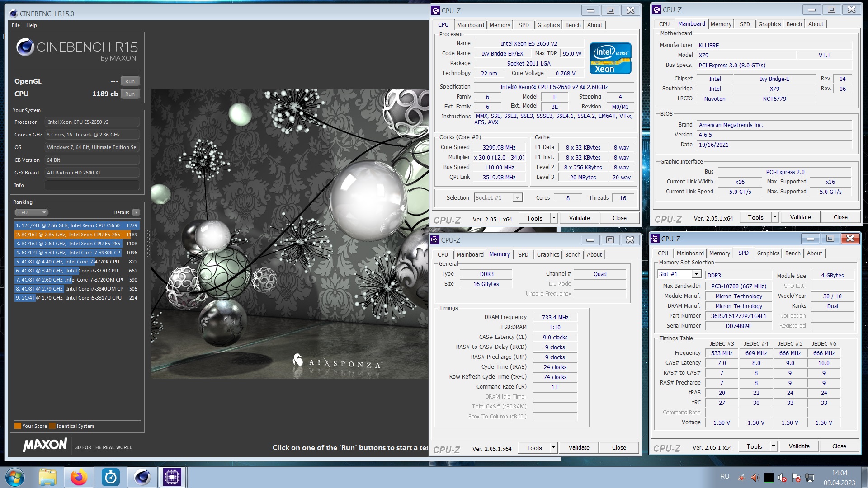Click the red flag action center tray icon
The width and height of the screenshot is (868, 488).
(x=796, y=478)
